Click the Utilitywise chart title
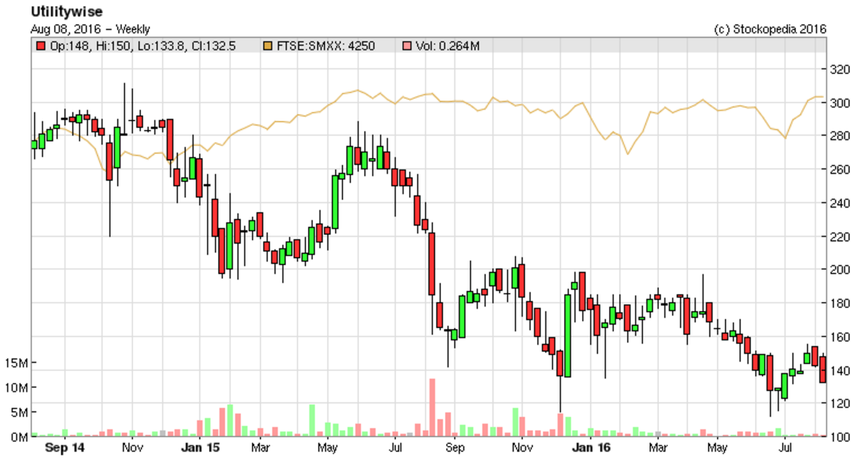 tap(67, 12)
